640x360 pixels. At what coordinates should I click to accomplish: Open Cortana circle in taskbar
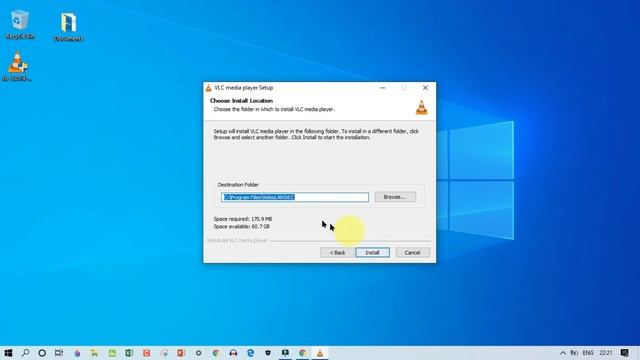[42, 353]
